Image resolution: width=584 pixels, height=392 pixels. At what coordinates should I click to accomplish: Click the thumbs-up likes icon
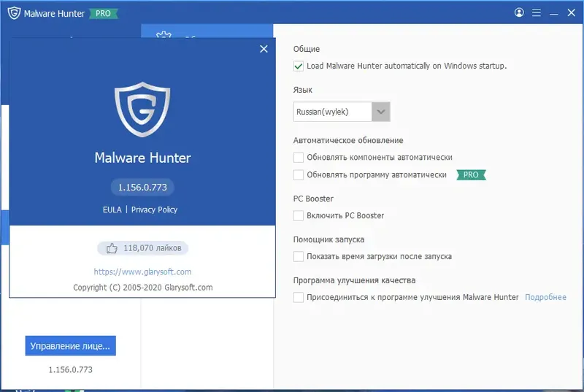[x=112, y=248]
